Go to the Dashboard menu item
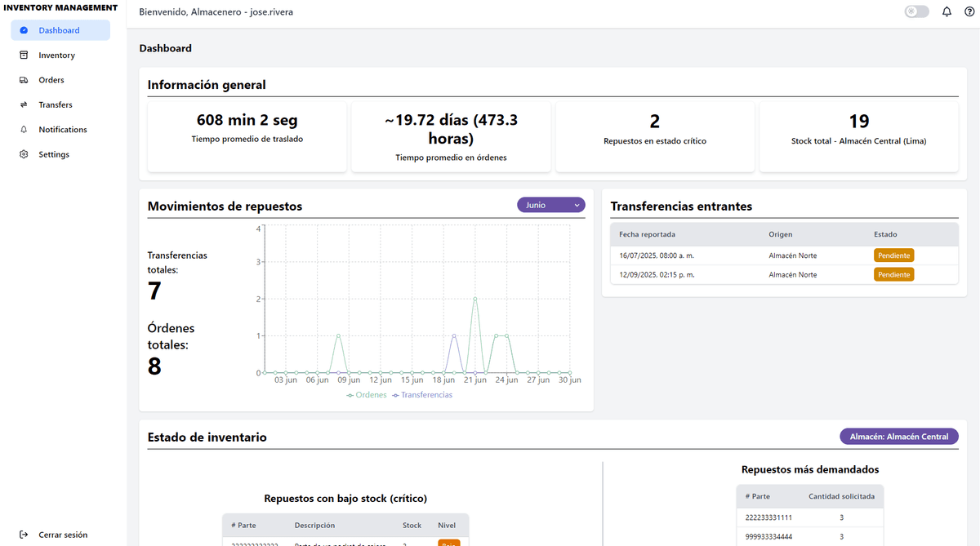980x546 pixels. pos(60,30)
